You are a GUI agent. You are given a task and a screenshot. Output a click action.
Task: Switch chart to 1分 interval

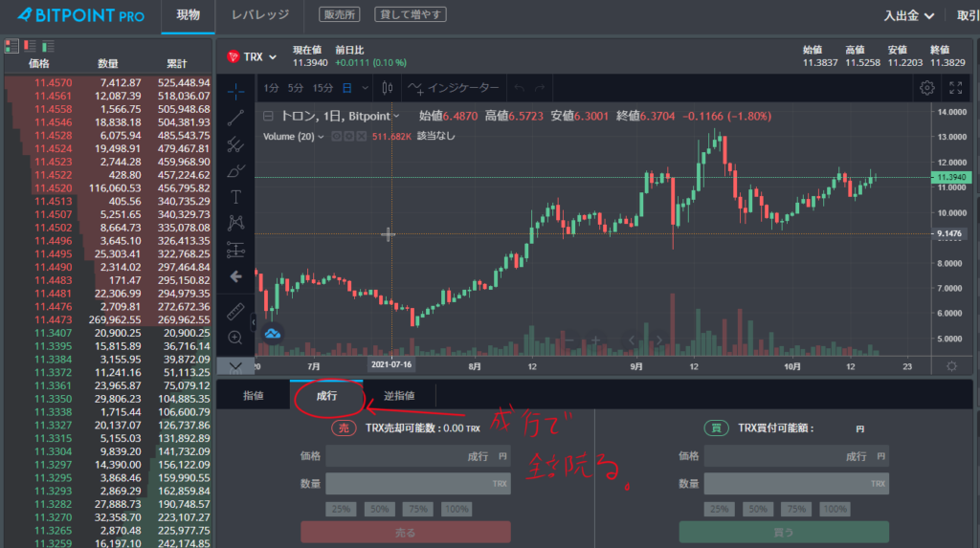pos(271,88)
